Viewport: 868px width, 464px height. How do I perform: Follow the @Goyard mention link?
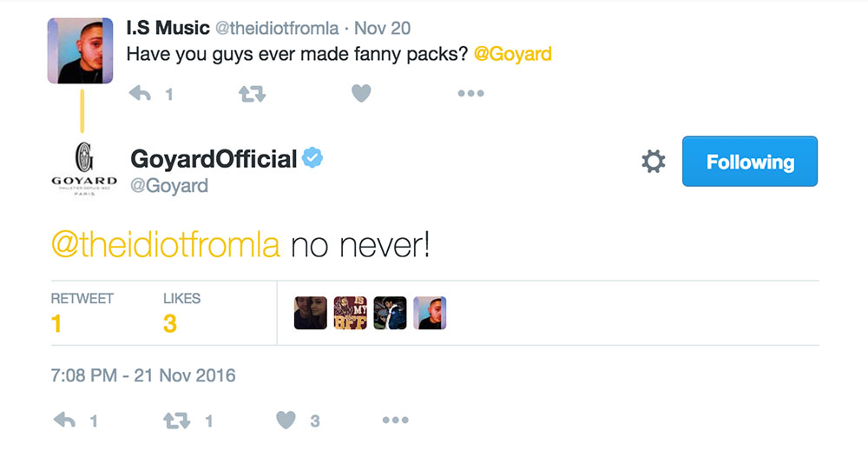(513, 54)
